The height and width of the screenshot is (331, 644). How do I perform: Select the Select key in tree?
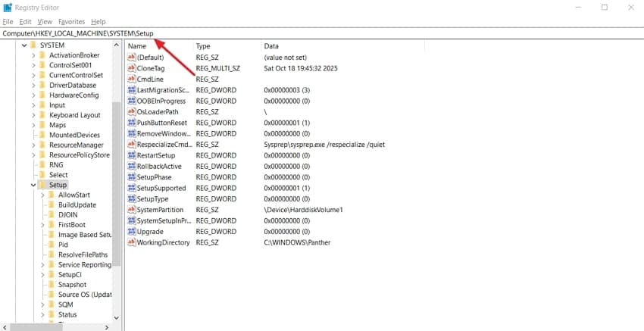click(58, 175)
